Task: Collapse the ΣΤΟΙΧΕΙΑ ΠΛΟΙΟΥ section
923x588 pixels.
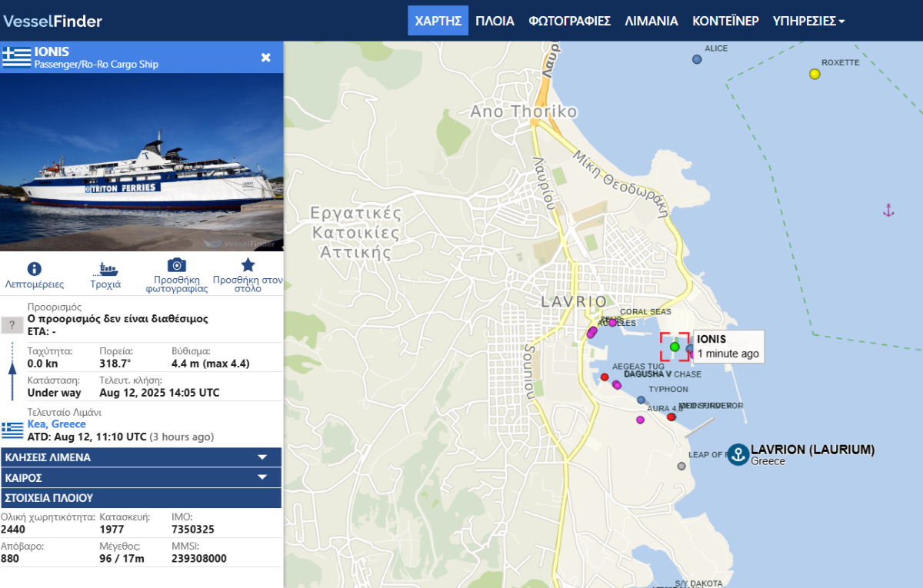Action: pos(142,497)
